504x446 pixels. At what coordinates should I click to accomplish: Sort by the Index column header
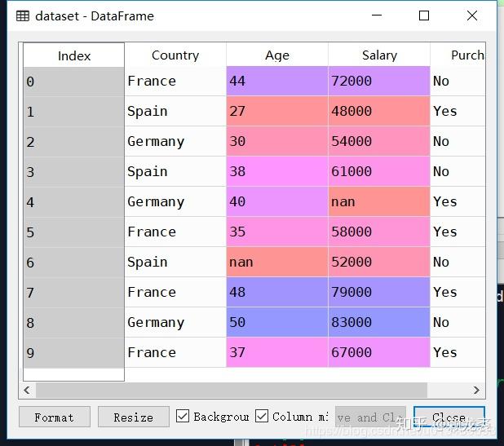tap(73, 55)
